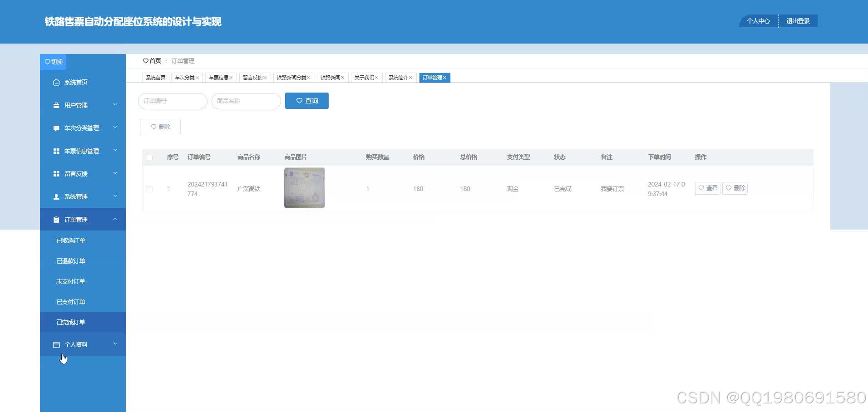Open the 广深高铁 product image thumbnail
This screenshot has height=412, width=868.
pos(305,188)
